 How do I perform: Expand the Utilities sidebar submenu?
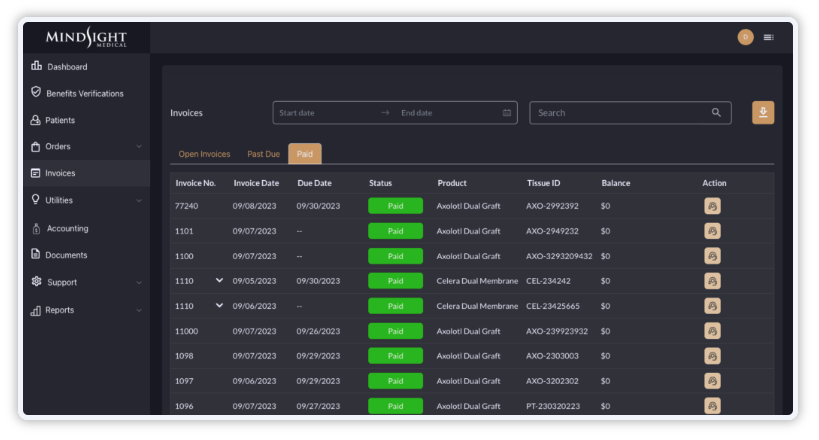tap(139, 200)
